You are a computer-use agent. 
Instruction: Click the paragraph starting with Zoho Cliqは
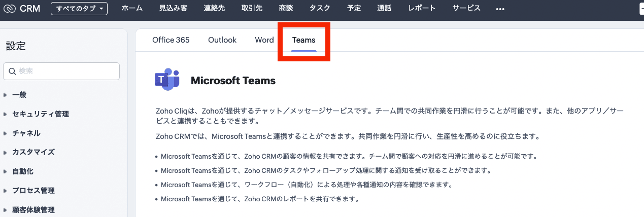(x=389, y=116)
